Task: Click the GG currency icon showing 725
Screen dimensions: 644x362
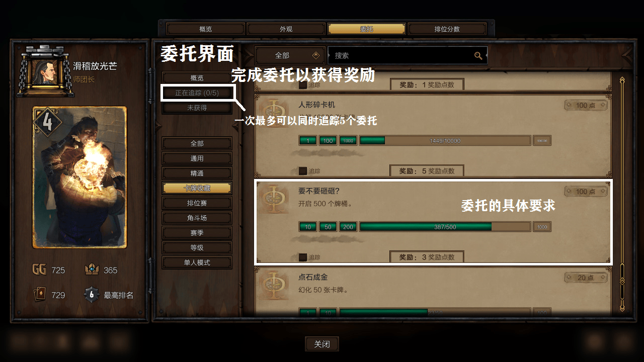Action: (x=39, y=269)
